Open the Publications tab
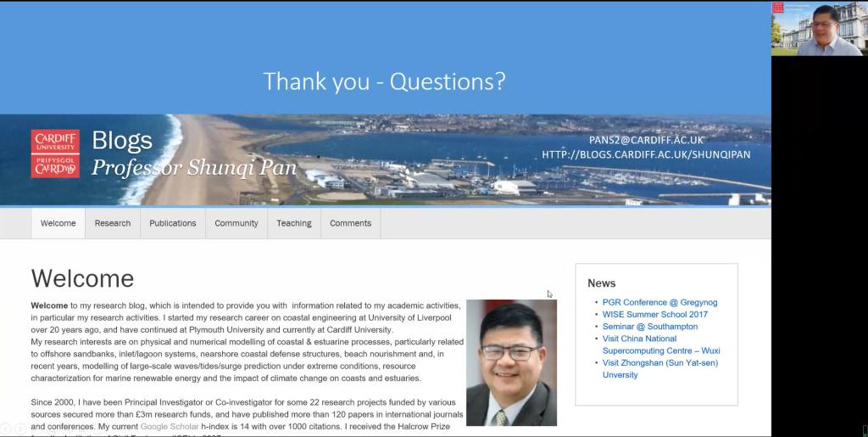This screenshot has height=437, width=868. coord(173,223)
